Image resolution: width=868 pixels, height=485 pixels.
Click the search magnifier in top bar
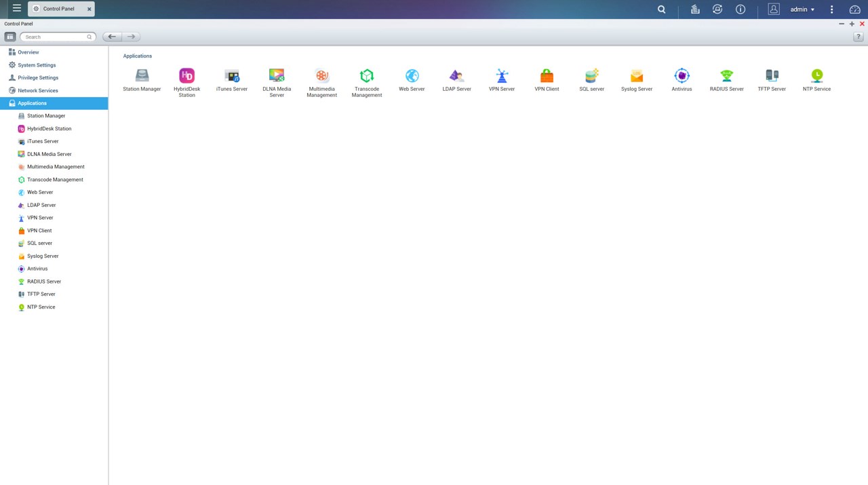pos(662,9)
